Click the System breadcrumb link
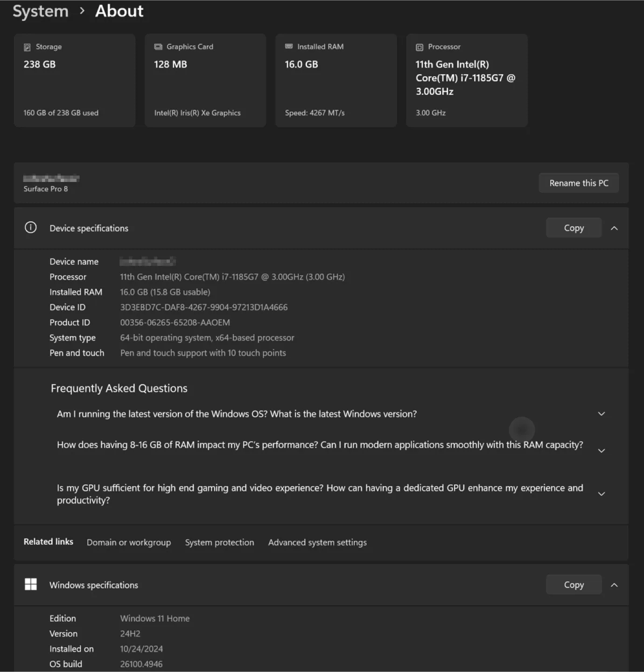Image resolution: width=644 pixels, height=672 pixels. 40,11
